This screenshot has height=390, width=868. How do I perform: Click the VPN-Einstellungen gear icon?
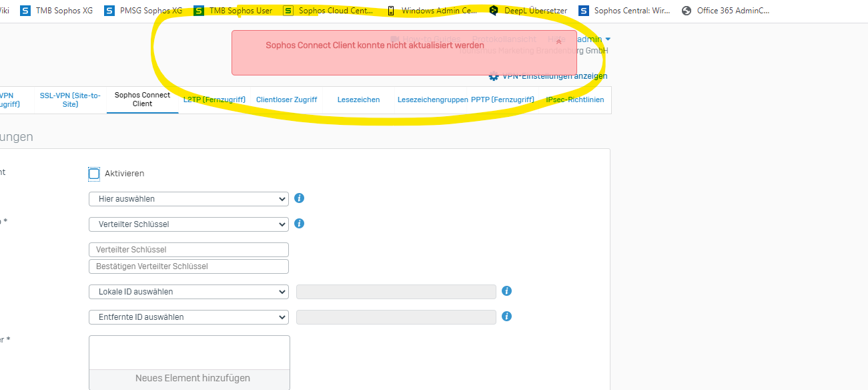coord(494,76)
